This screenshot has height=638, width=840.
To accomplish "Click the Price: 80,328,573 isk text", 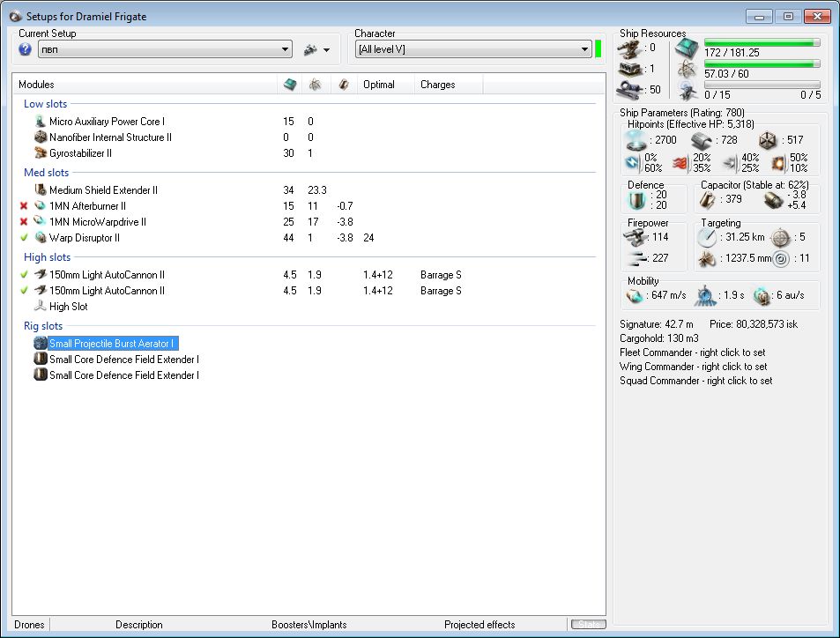I will [x=754, y=324].
